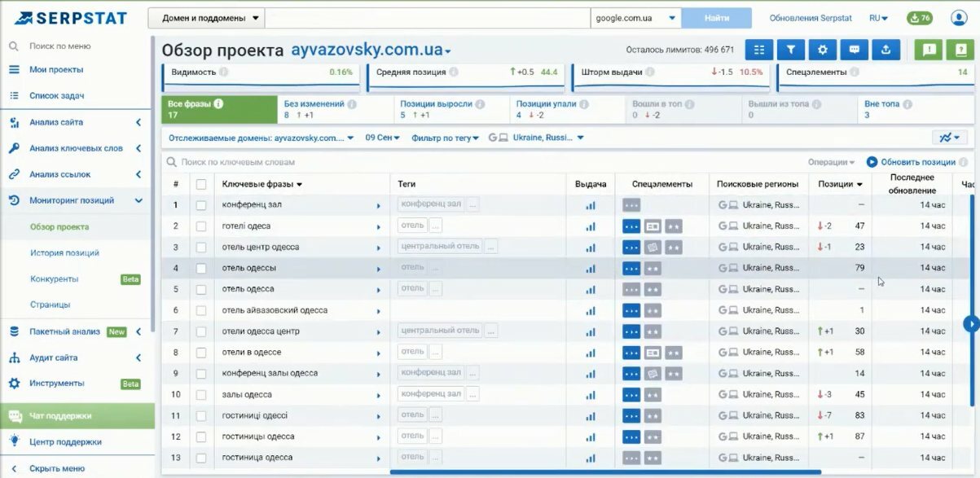Open project settings gear icon

[x=822, y=50]
